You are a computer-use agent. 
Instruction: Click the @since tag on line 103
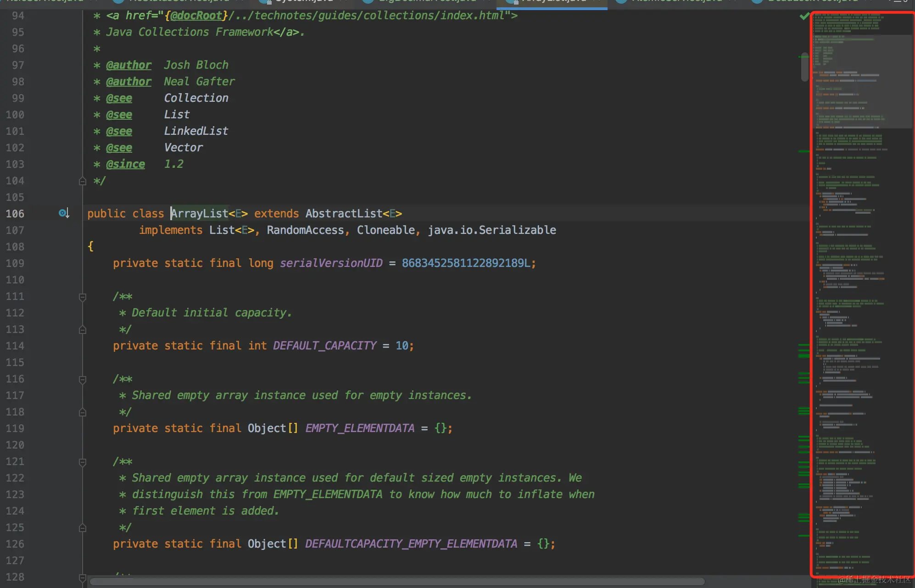pos(125,164)
